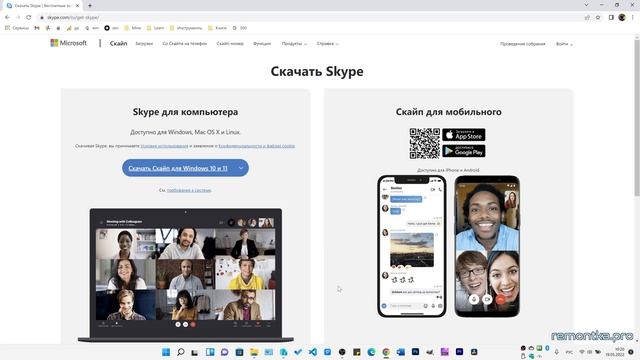Click the App Store badge
The width and height of the screenshot is (640, 360).
pyautogui.click(x=464, y=135)
